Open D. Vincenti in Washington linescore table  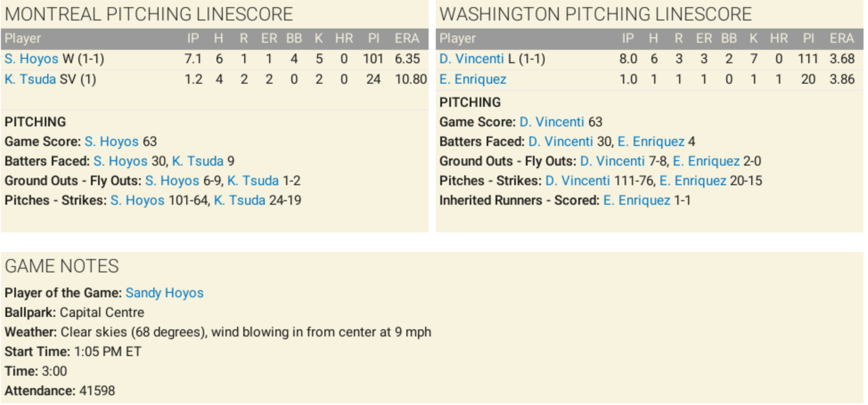click(471, 59)
